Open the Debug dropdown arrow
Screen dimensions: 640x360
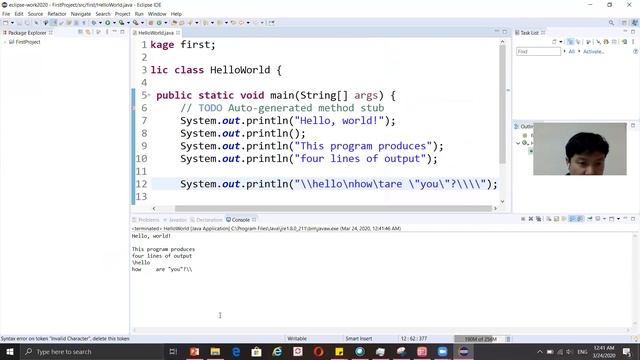point(100,23)
